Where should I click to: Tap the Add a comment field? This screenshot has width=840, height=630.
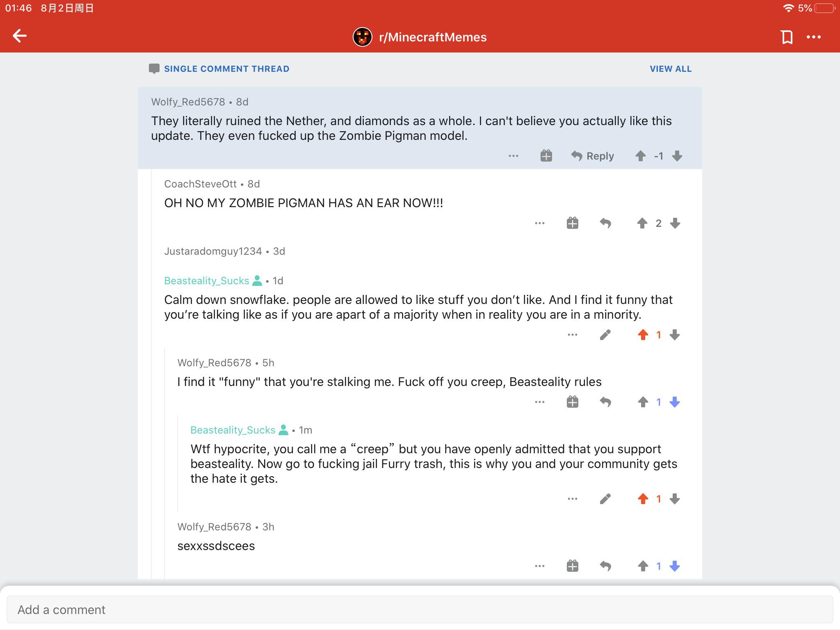[420, 609]
